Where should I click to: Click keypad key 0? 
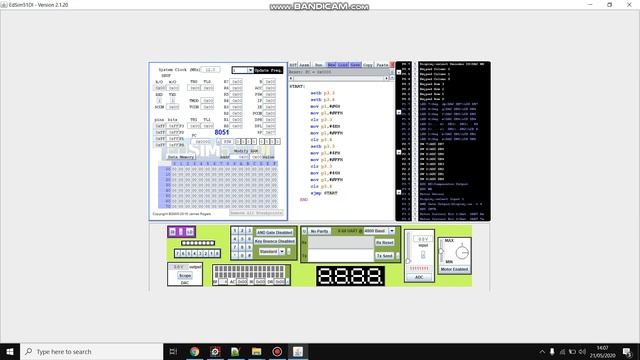tap(242, 255)
